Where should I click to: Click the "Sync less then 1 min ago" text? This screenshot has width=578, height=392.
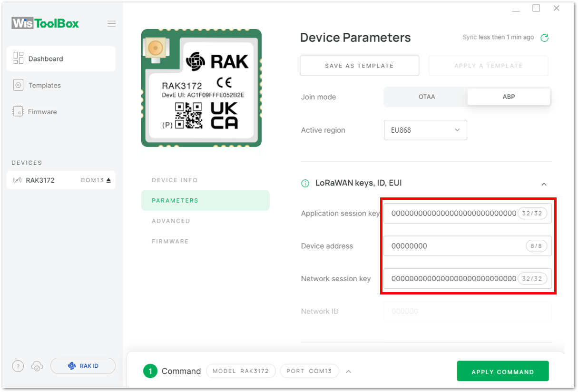coord(498,37)
